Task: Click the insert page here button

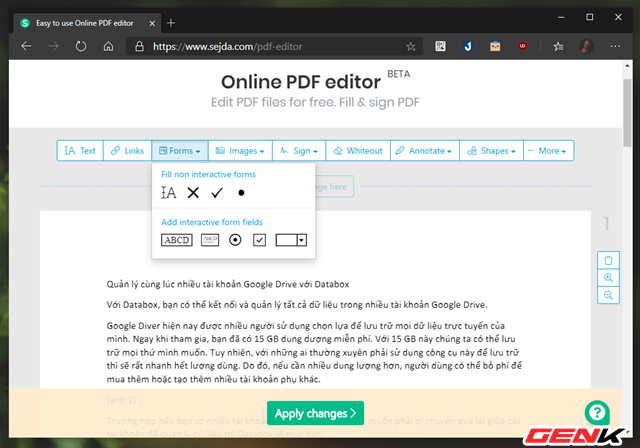Action: click(x=334, y=186)
